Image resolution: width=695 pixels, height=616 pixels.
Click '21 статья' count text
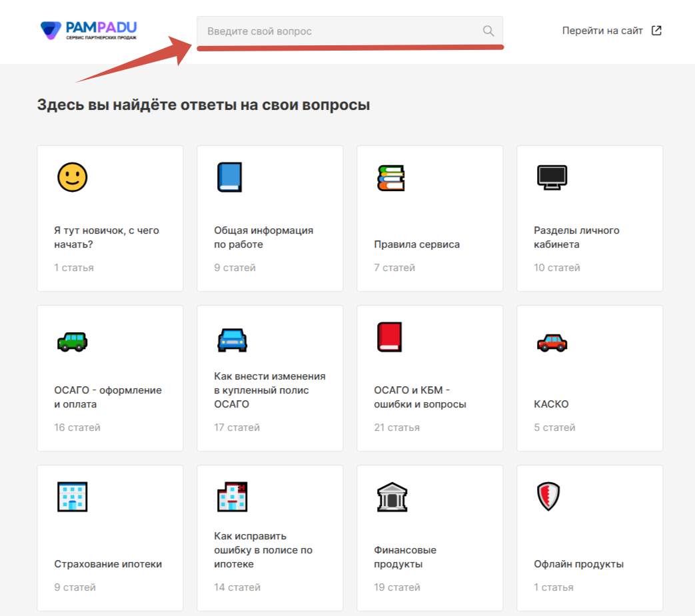point(396,428)
